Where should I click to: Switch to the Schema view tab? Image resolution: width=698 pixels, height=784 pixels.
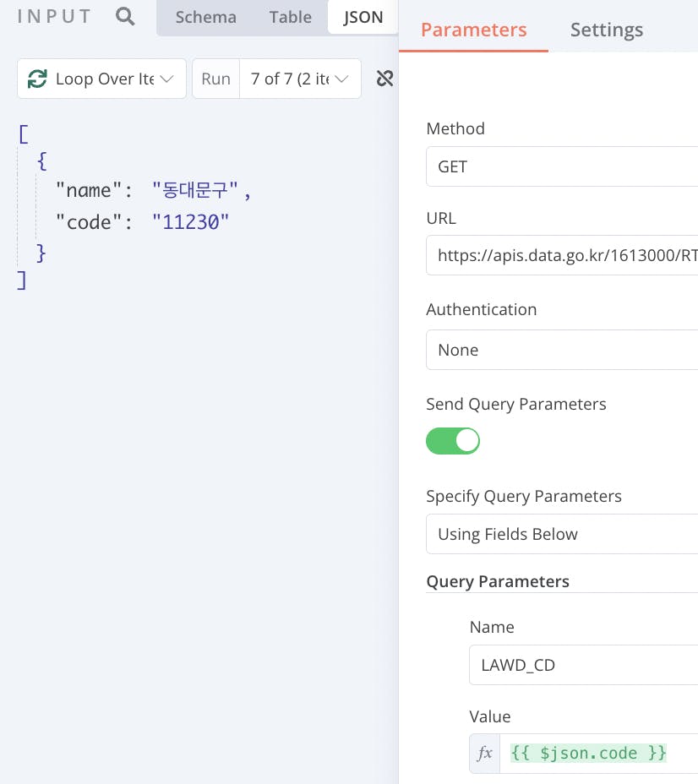[206, 17]
